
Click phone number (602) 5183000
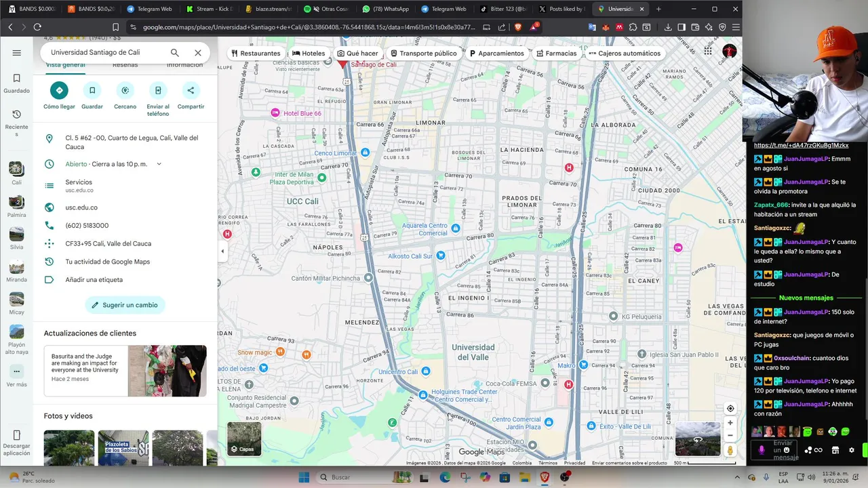click(87, 226)
